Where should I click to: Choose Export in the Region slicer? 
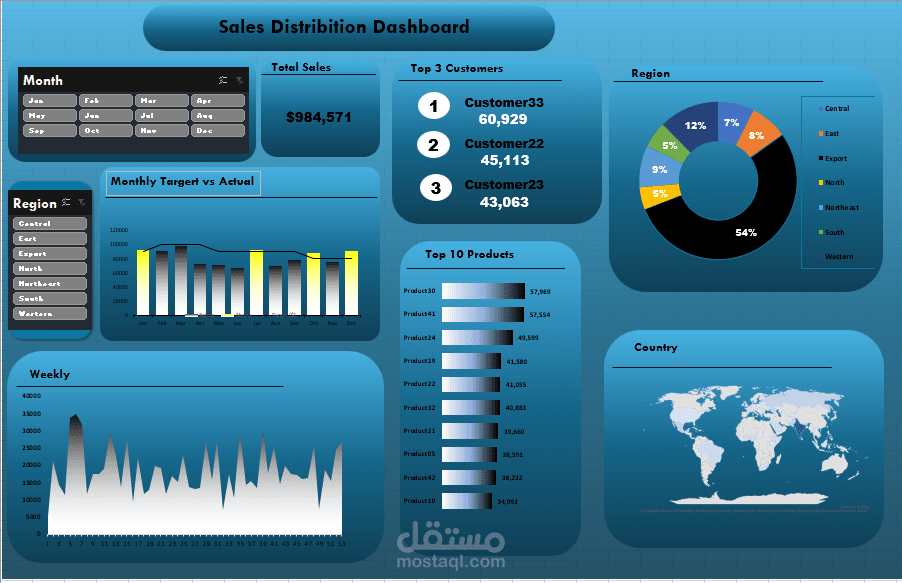50,253
